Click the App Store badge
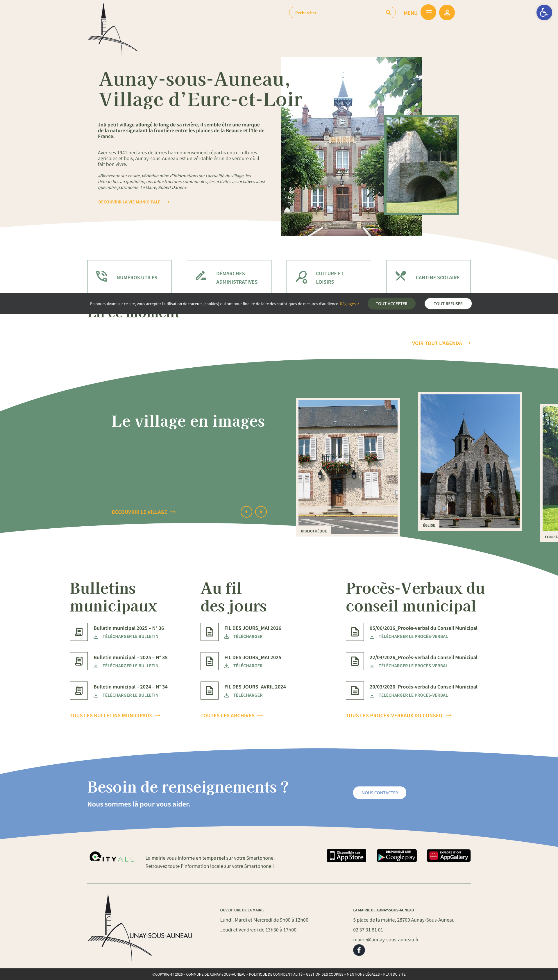558x980 pixels. (x=346, y=855)
